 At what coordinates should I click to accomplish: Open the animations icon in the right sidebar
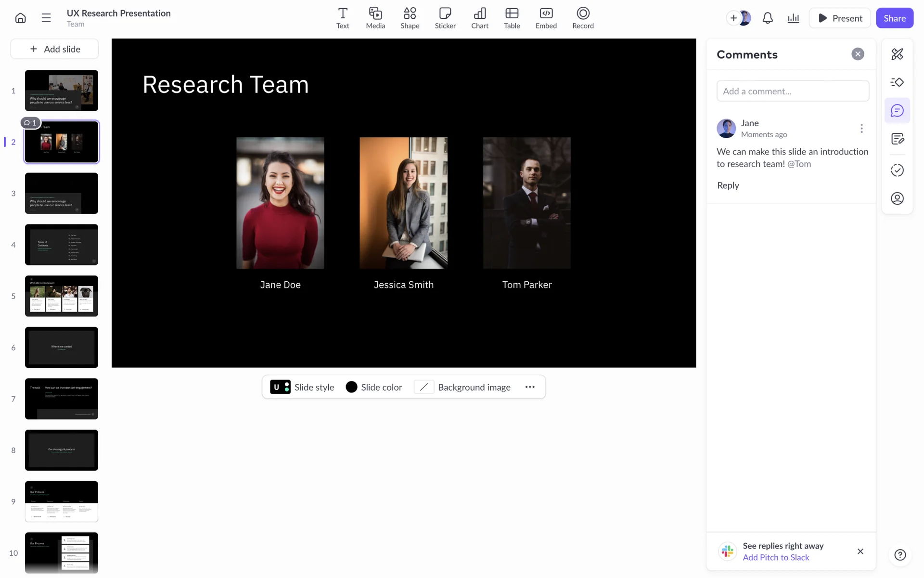click(897, 82)
